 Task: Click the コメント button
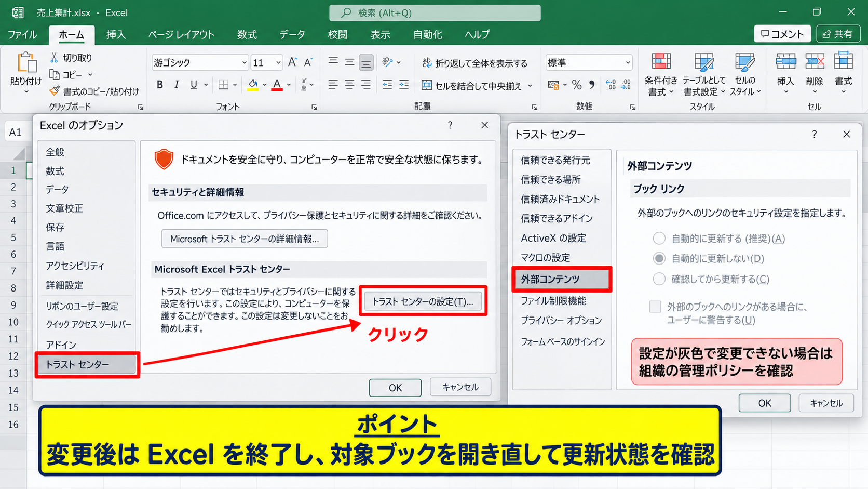782,34
